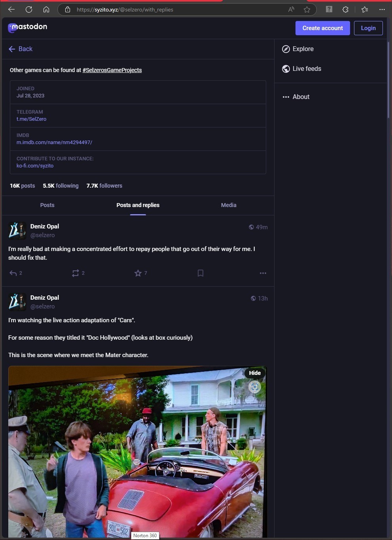Bookmark the first Deniz Opal post
Viewport: 392px width, 540px height.
(201, 273)
